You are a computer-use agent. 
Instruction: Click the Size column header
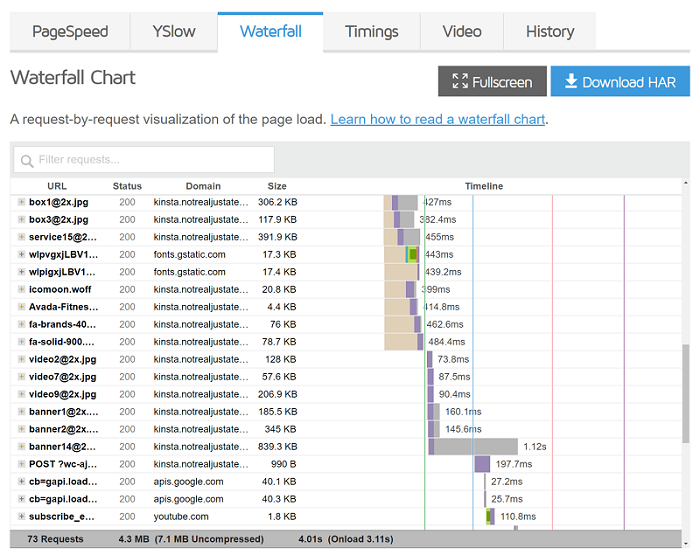point(277,186)
